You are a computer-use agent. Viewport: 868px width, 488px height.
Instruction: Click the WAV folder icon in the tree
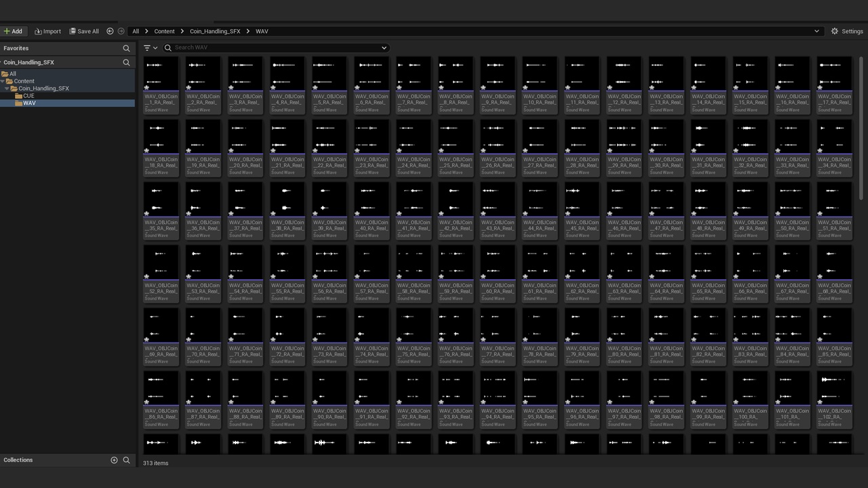pos(18,103)
